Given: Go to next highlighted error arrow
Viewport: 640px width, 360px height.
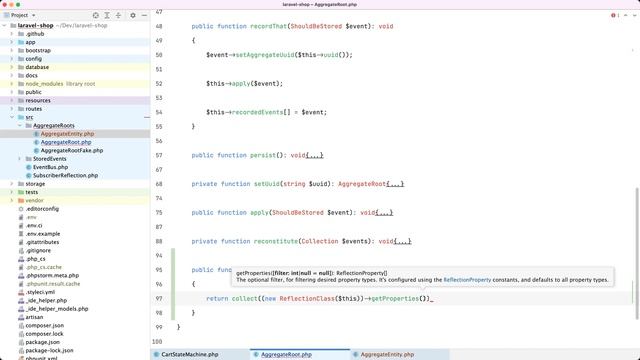Looking at the screenshot, I should click(634, 16).
